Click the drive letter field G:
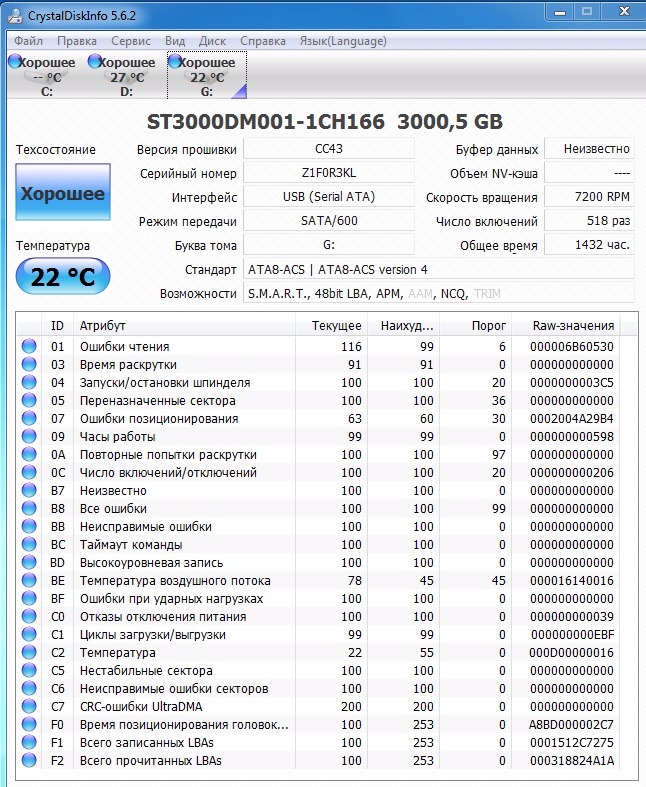The width and height of the screenshot is (646, 787). click(329, 245)
